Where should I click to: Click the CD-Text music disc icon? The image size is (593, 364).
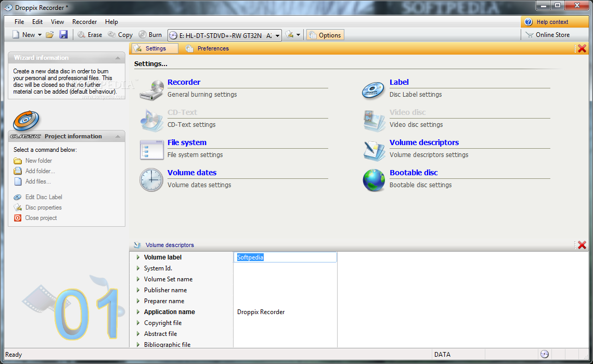click(x=151, y=120)
